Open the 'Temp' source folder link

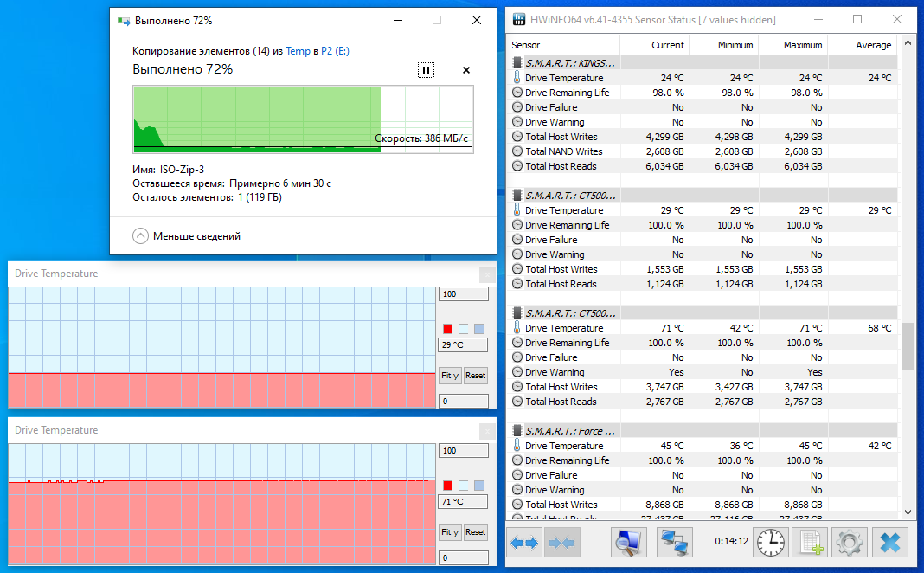point(299,51)
